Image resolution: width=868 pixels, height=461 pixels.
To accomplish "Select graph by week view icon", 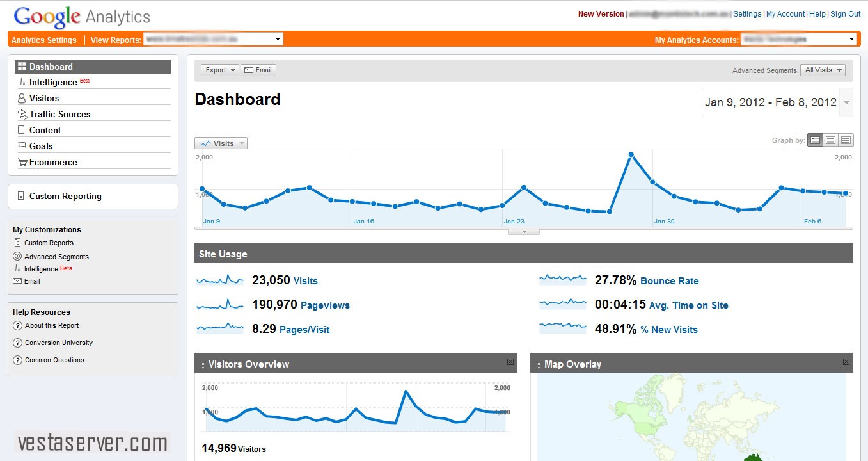I will pos(830,140).
